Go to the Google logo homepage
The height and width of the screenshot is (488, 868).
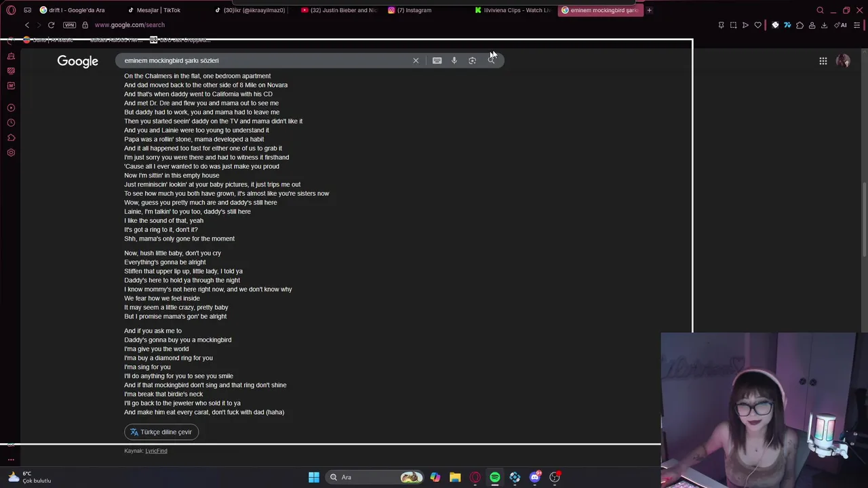77,61
